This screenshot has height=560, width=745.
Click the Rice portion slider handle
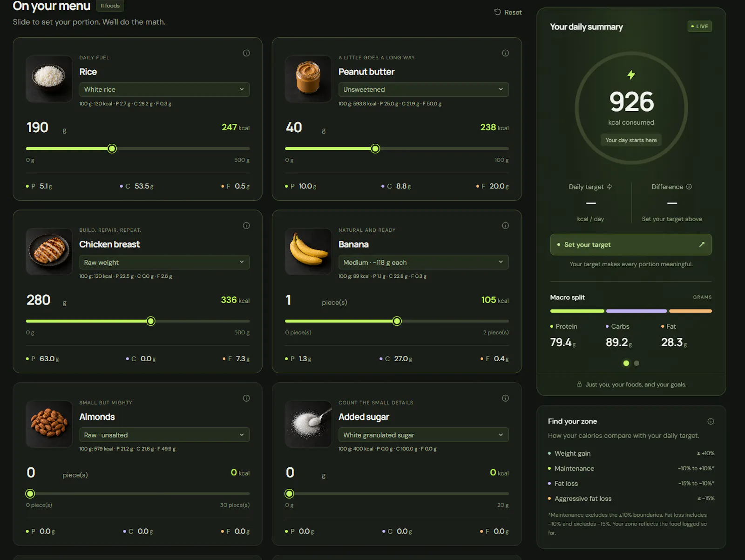tap(112, 148)
